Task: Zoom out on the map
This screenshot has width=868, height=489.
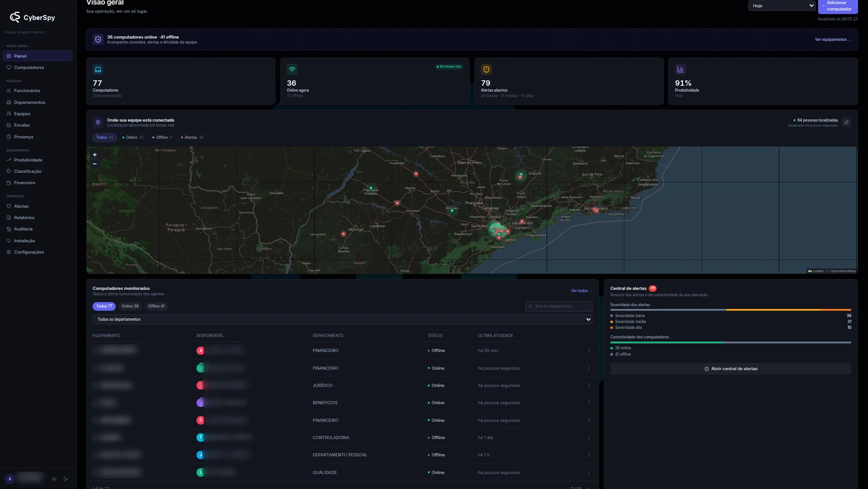Action: (x=95, y=164)
